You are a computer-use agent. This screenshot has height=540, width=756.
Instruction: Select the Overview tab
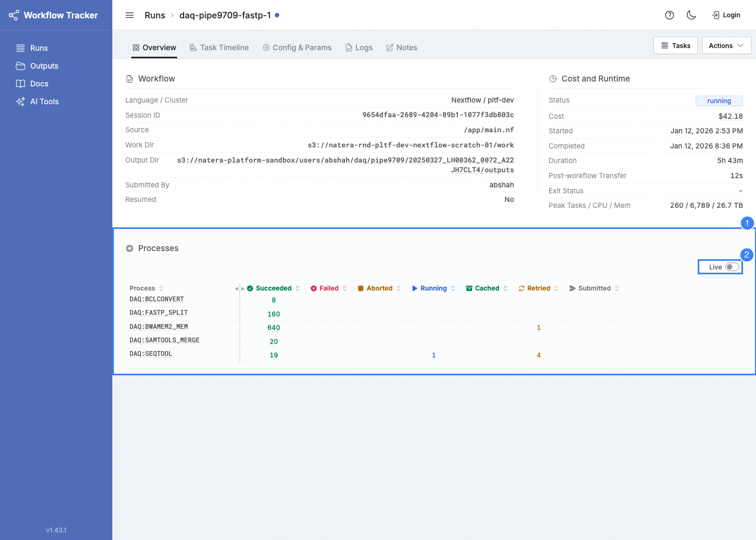154,48
